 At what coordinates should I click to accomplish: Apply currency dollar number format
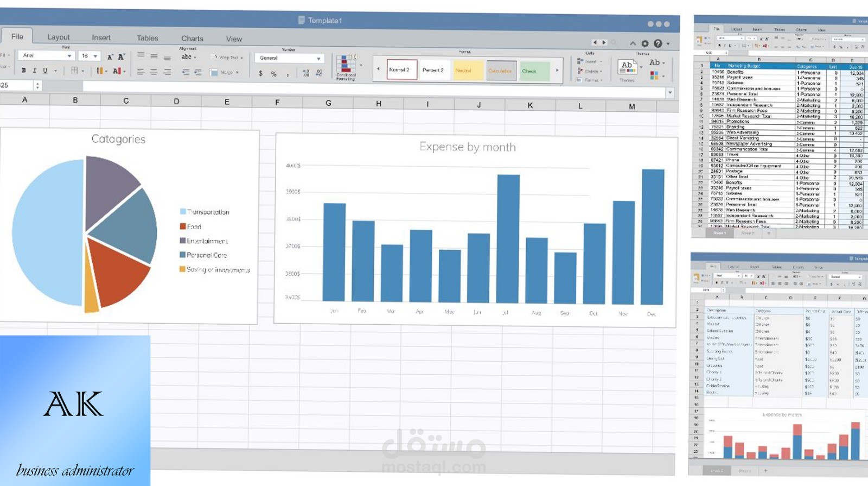tap(260, 73)
